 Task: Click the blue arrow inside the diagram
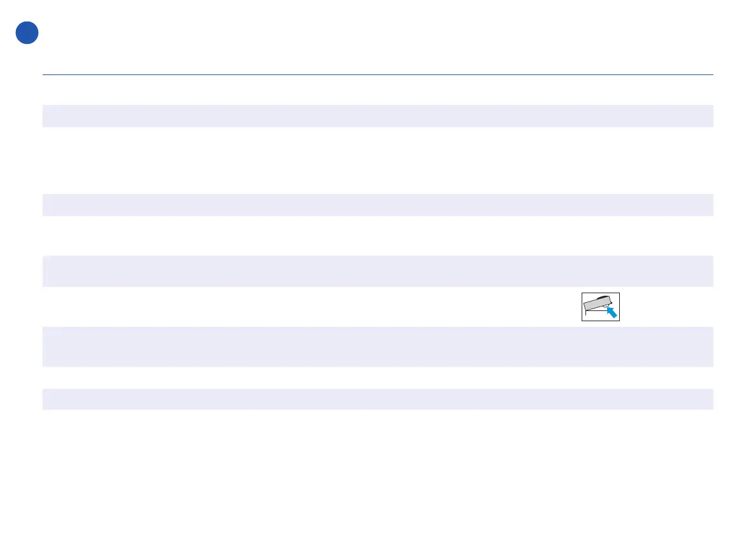(612, 312)
